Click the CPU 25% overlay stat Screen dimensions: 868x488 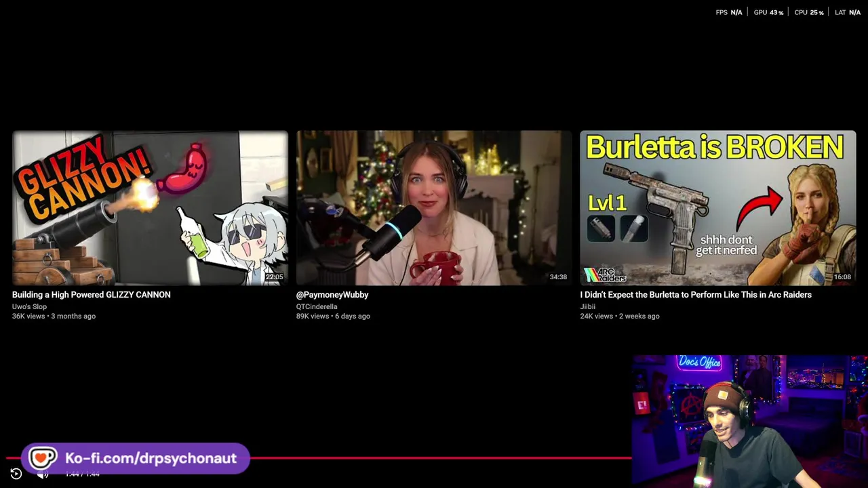(x=809, y=12)
